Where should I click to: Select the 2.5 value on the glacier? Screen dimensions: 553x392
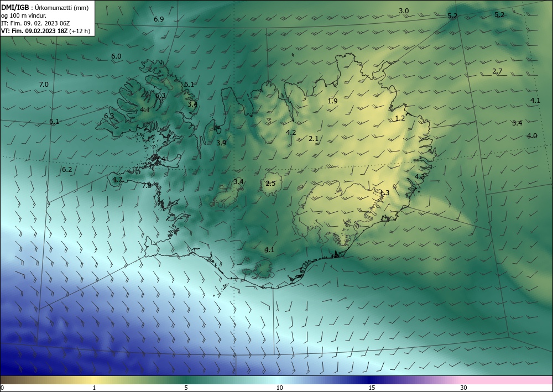pos(270,184)
